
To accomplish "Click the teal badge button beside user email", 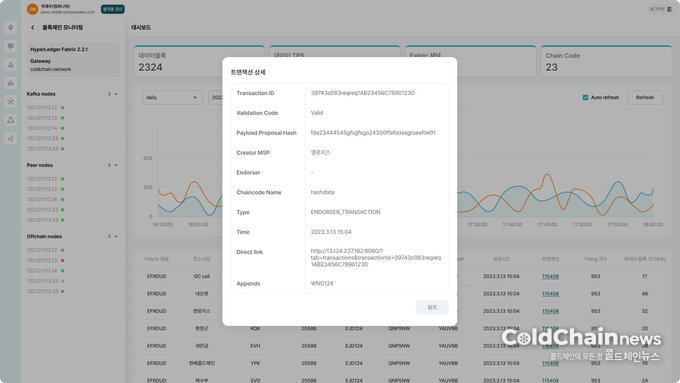I will [x=113, y=9].
